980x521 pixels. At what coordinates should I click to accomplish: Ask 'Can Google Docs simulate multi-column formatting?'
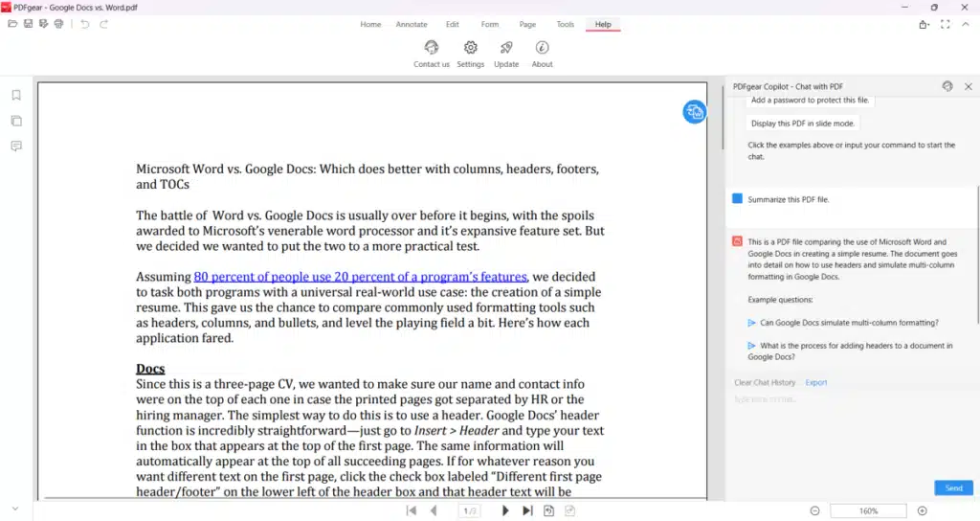(849, 323)
